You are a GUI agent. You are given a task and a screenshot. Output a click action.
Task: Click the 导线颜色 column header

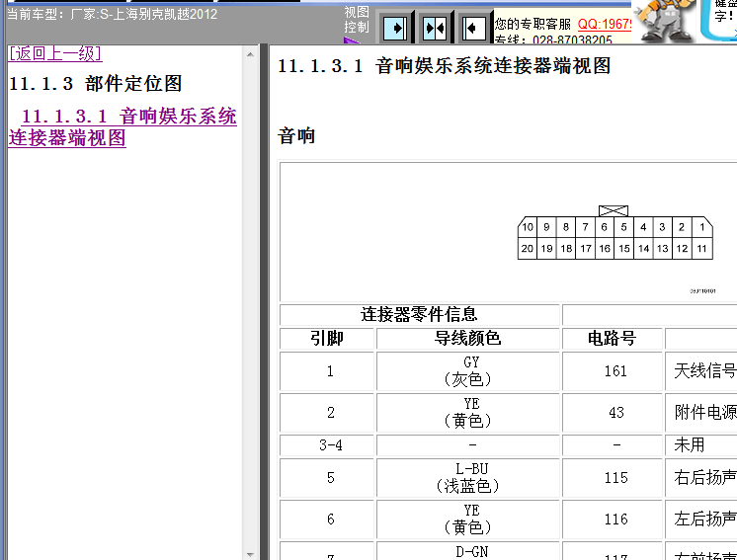coord(467,338)
